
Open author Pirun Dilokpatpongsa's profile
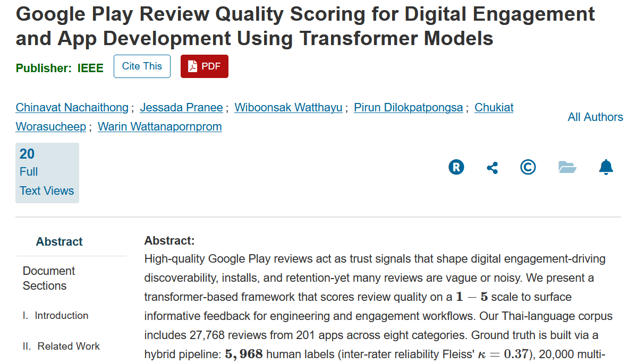tap(409, 108)
